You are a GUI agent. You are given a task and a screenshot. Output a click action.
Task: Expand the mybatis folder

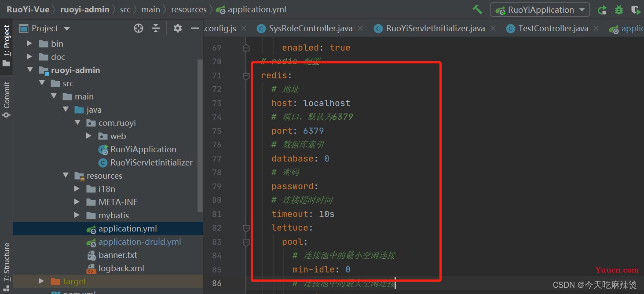pyautogui.click(x=77, y=215)
